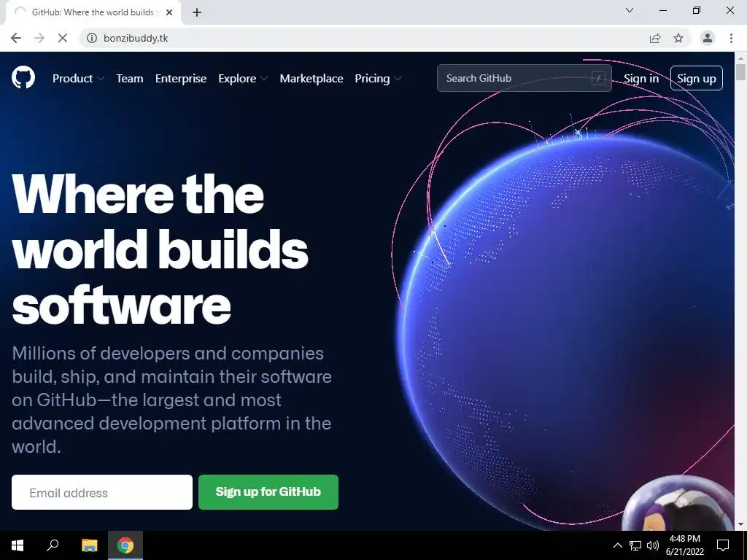Minimize the Chrome window

click(x=662, y=10)
